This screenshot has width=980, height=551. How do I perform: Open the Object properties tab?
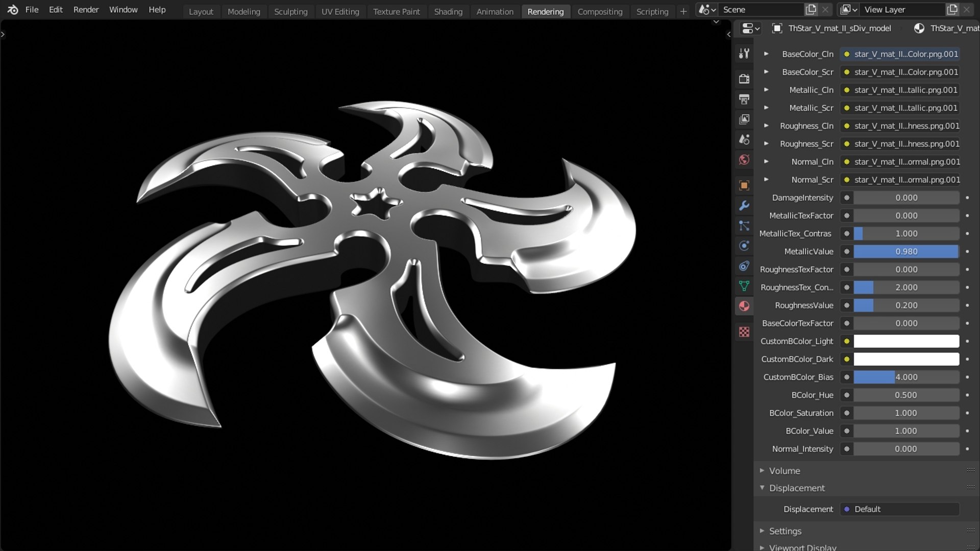point(744,185)
